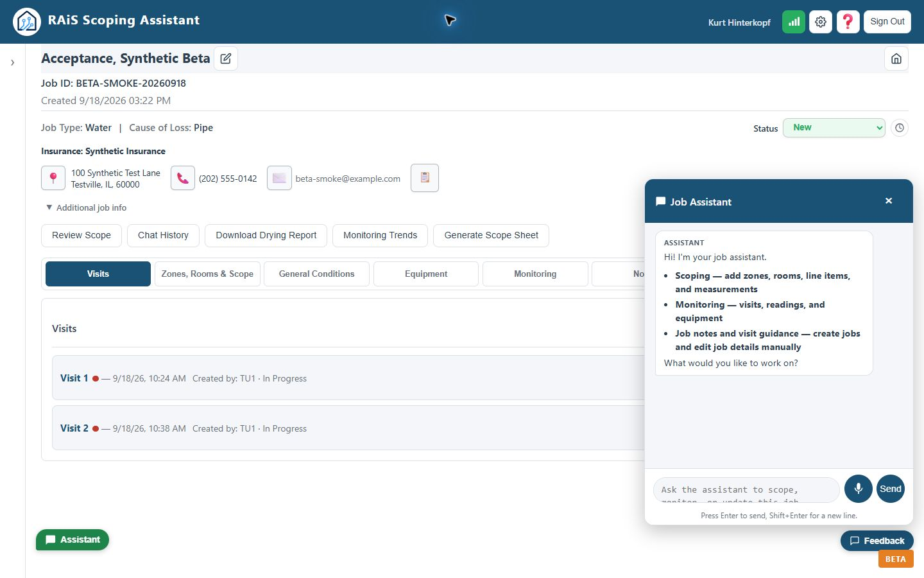Open the Status dropdown showing New
The width and height of the screenshot is (924, 578).
[x=834, y=128]
